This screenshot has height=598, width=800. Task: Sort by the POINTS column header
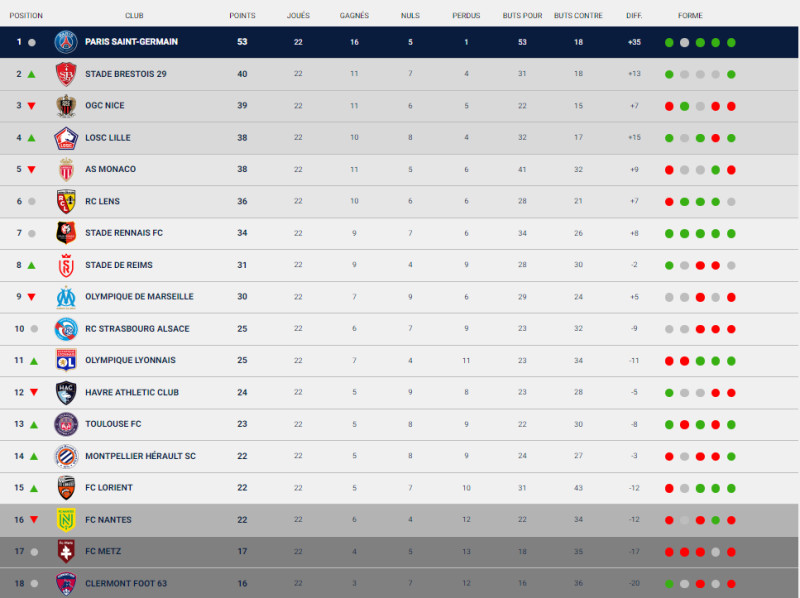click(242, 16)
